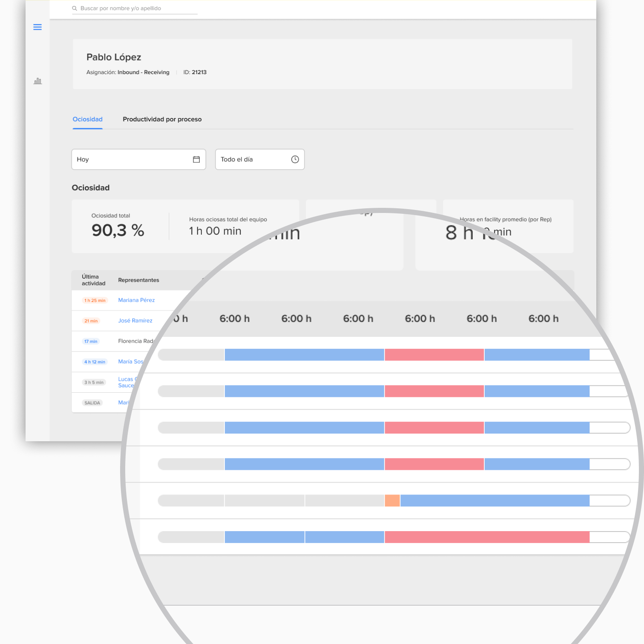Click the 'Horas ociosas total del equipo' label

tap(228, 219)
